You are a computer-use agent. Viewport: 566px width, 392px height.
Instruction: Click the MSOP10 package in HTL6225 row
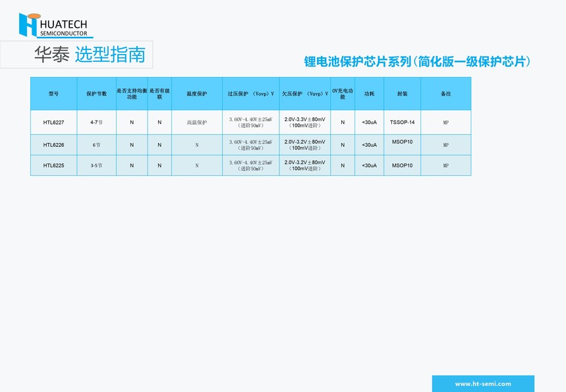click(x=403, y=165)
